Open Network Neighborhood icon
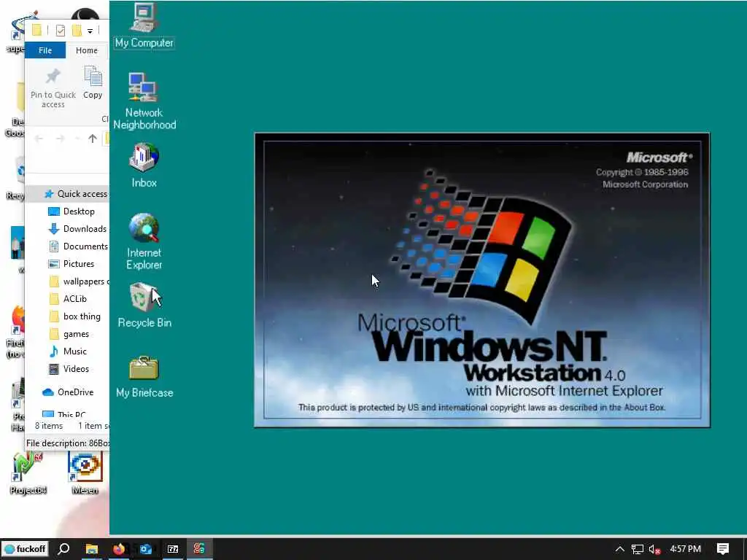This screenshot has height=560, width=747. pos(144,101)
